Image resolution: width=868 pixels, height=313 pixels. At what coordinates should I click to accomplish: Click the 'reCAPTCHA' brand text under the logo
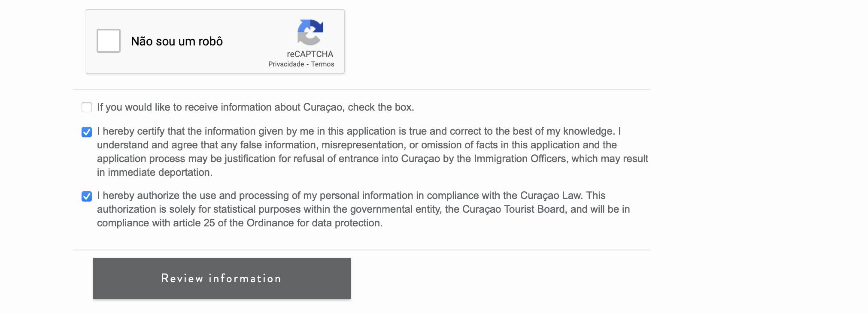click(x=310, y=54)
